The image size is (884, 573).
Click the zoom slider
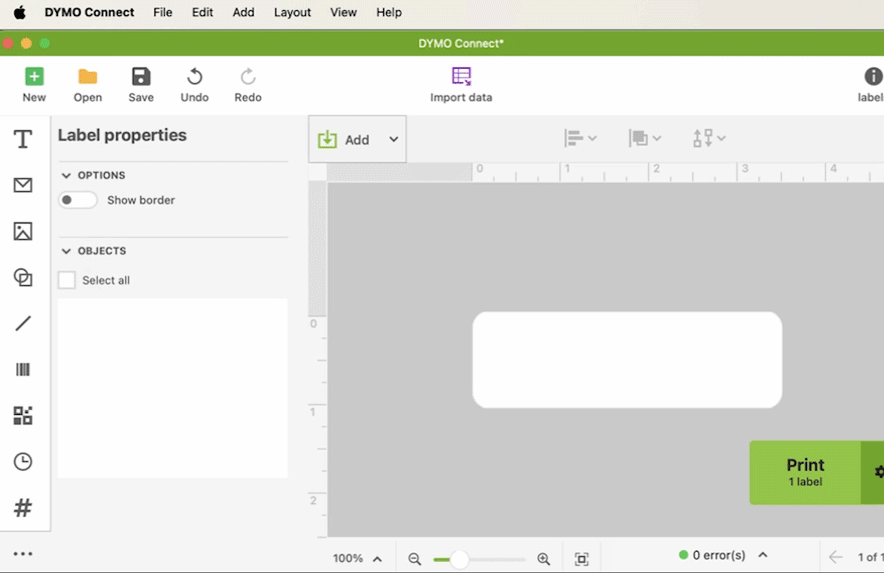point(478,559)
